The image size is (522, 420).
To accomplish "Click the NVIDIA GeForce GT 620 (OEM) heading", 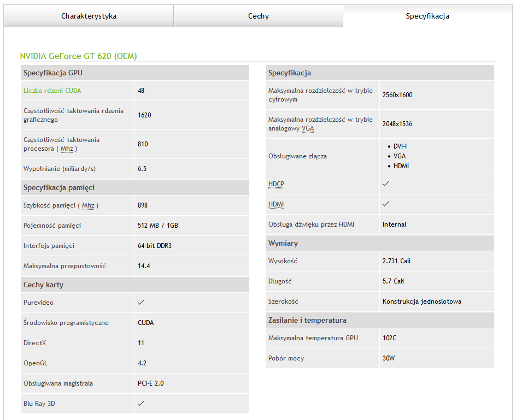I will click(79, 56).
